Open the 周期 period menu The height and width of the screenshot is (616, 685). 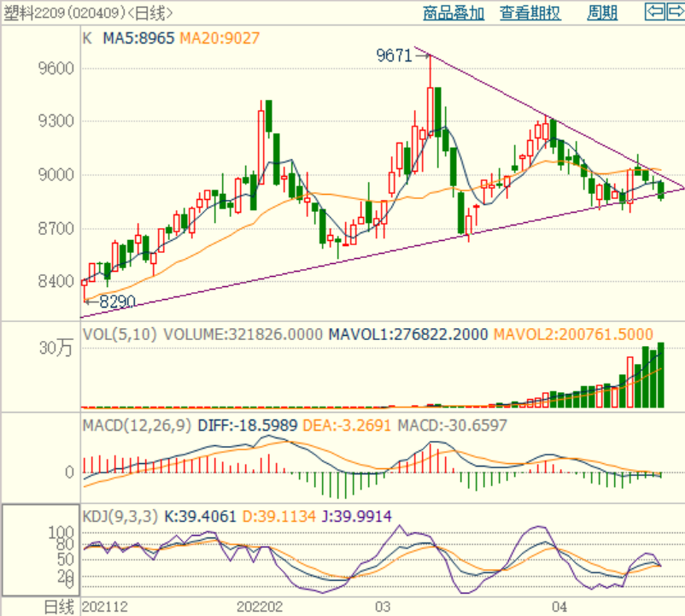[x=602, y=13]
